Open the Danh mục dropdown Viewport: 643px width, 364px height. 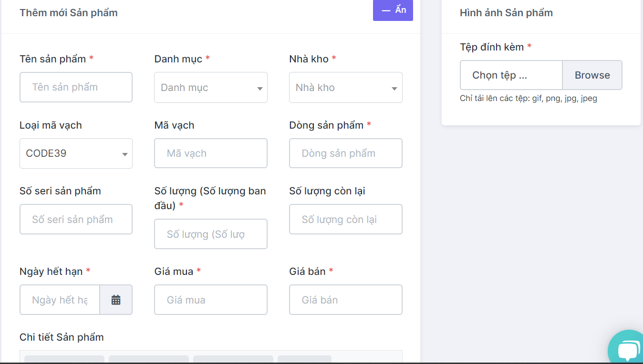211,88
